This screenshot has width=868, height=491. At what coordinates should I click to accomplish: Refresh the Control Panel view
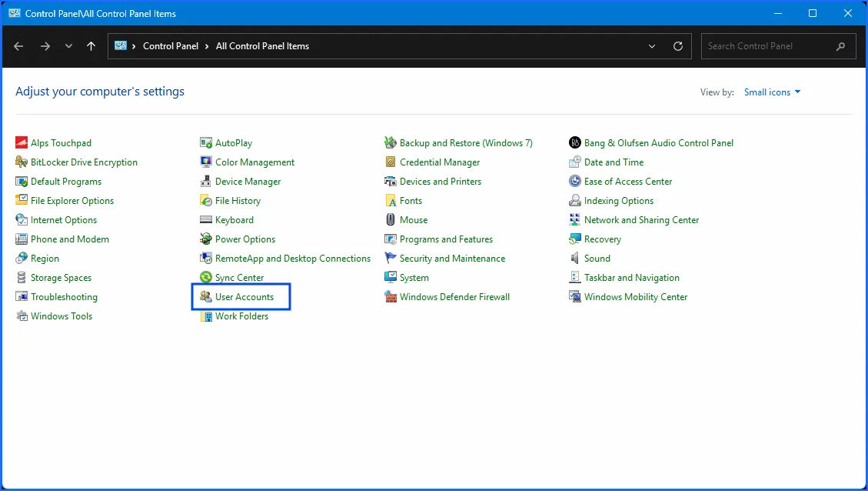tap(678, 46)
